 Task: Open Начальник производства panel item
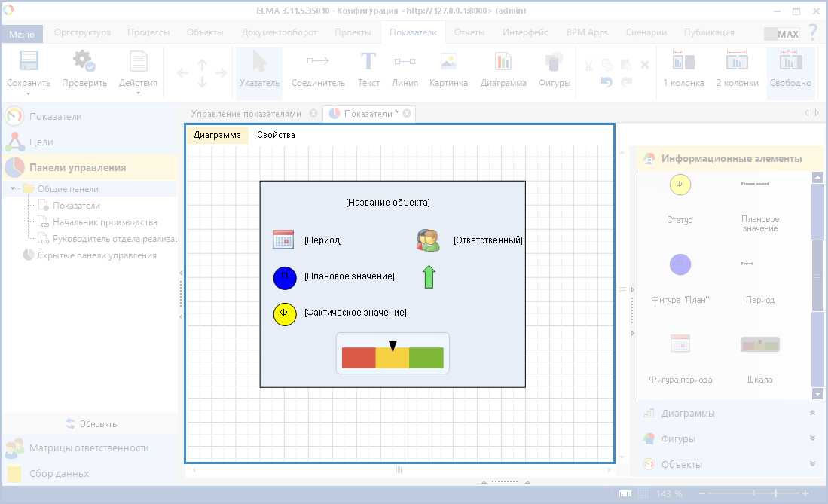point(104,222)
